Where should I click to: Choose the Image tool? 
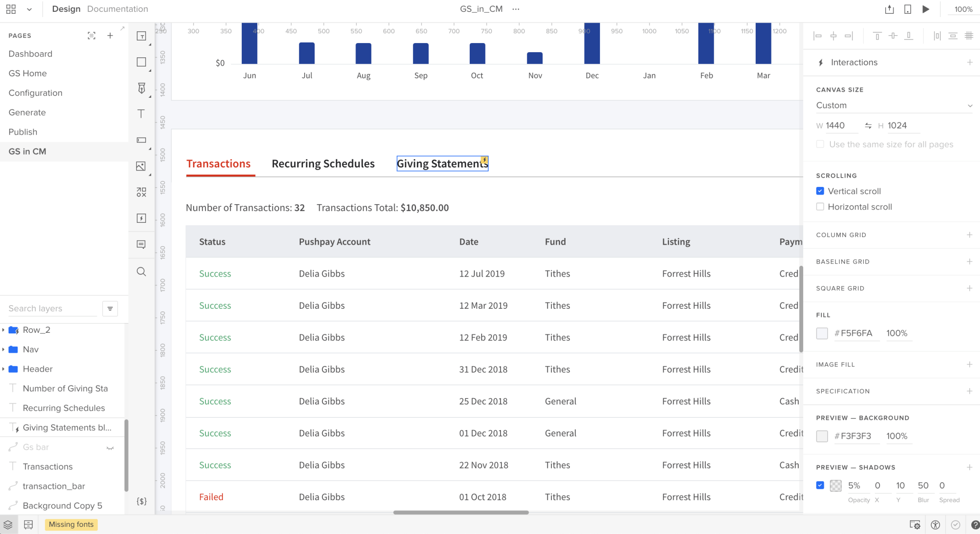coord(141,166)
